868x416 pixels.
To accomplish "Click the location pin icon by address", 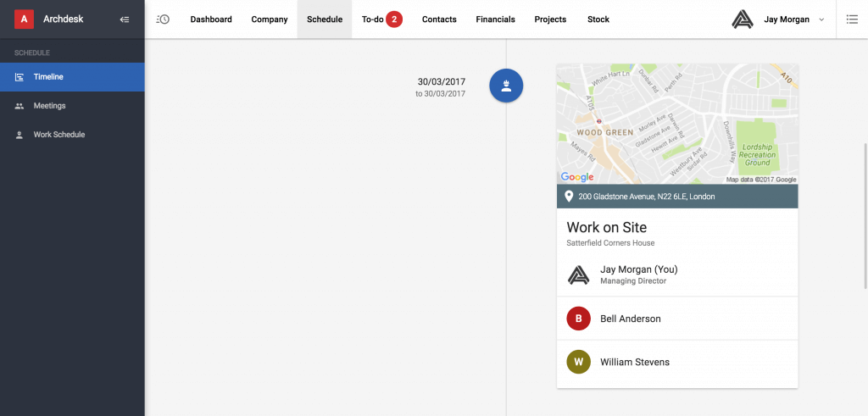I will [x=569, y=197].
